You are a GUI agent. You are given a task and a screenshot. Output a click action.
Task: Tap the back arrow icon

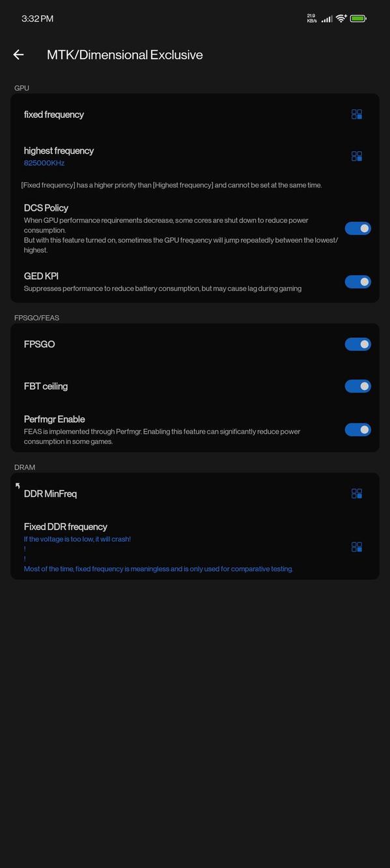click(x=18, y=54)
